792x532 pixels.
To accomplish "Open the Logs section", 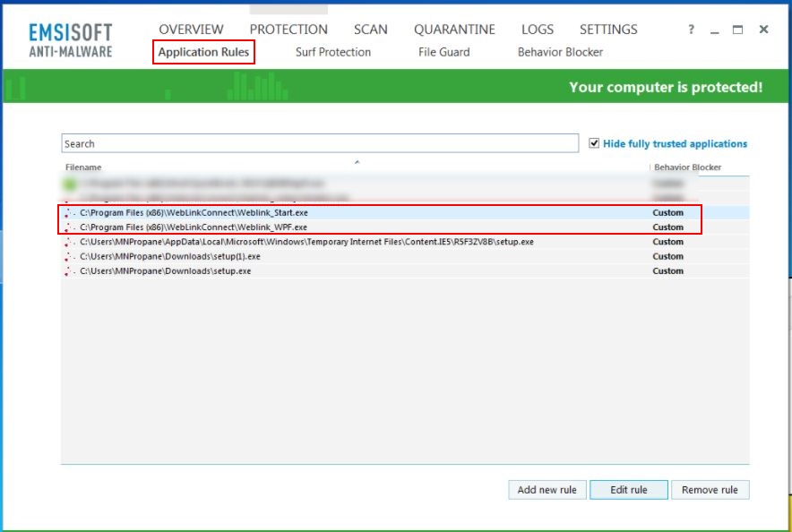I will pos(538,30).
